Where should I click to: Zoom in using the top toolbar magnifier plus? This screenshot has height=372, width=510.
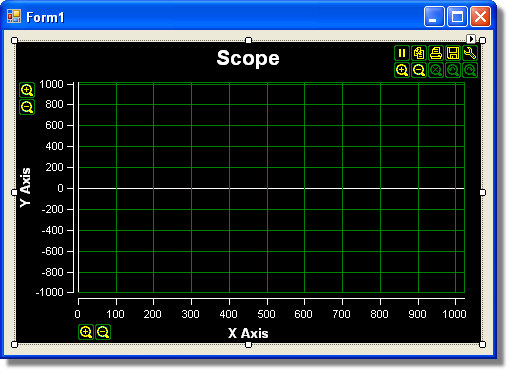click(x=402, y=70)
